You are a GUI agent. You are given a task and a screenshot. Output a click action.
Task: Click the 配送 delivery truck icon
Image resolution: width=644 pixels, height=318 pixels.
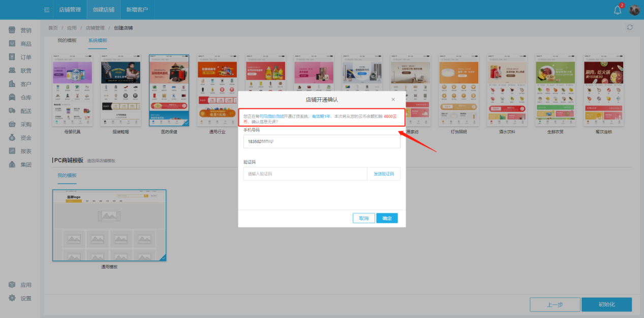[x=12, y=111]
